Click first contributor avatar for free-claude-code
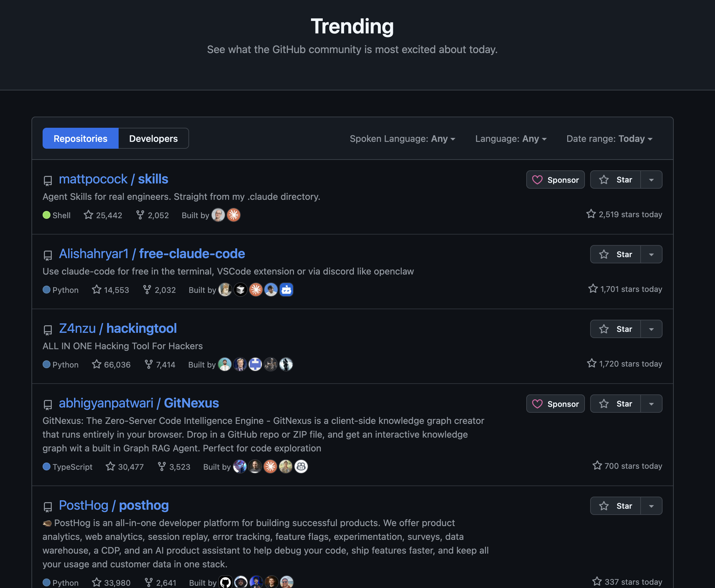Screen dimensions: 715x588 click(x=225, y=290)
